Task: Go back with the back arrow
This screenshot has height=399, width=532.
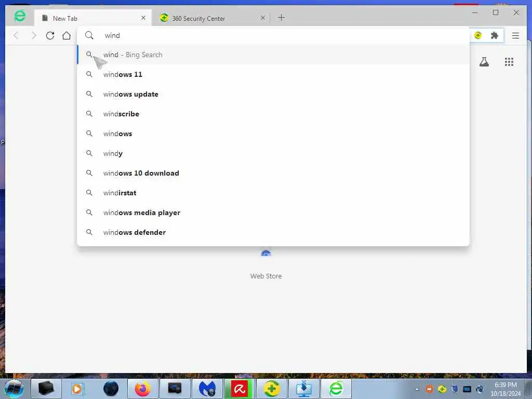Action: 16,35
